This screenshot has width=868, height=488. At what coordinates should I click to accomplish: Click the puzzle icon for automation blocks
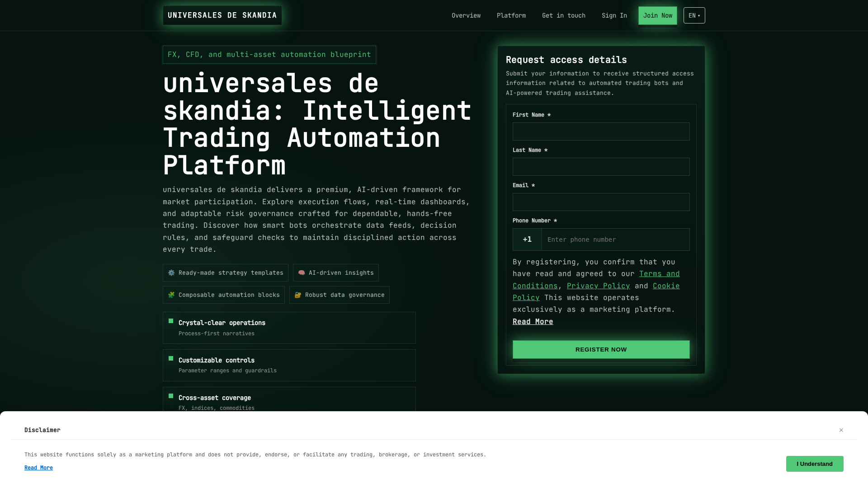[x=171, y=295]
